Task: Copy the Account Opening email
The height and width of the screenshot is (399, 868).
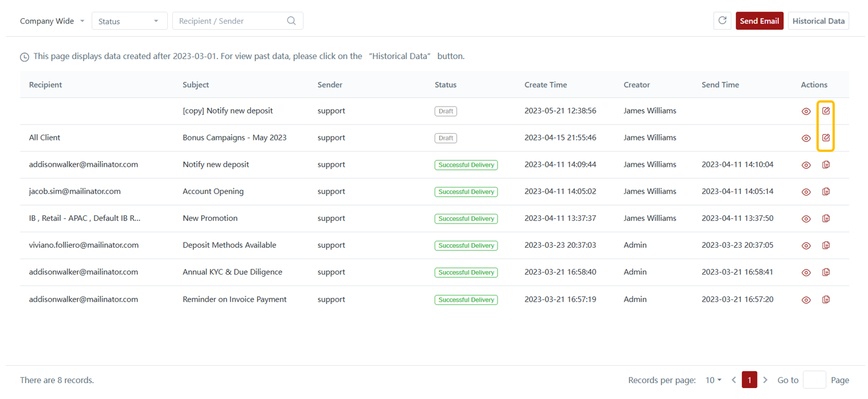Action: [x=826, y=191]
